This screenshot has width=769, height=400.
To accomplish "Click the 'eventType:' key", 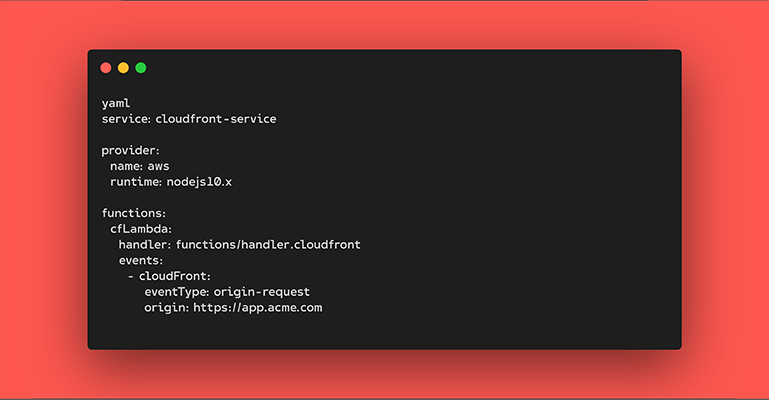I will (176, 292).
